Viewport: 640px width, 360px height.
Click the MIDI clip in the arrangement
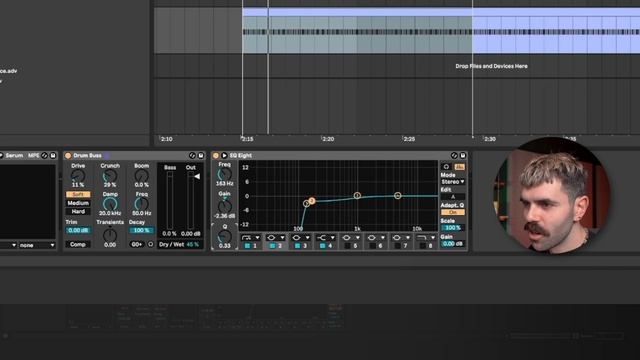441,31
